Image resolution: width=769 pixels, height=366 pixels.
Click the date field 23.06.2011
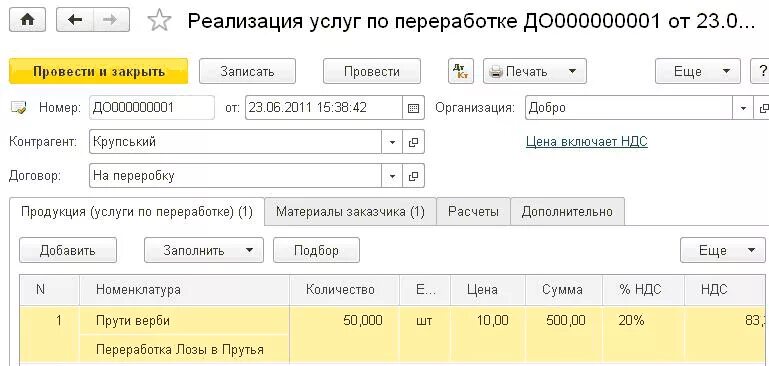tap(324, 107)
